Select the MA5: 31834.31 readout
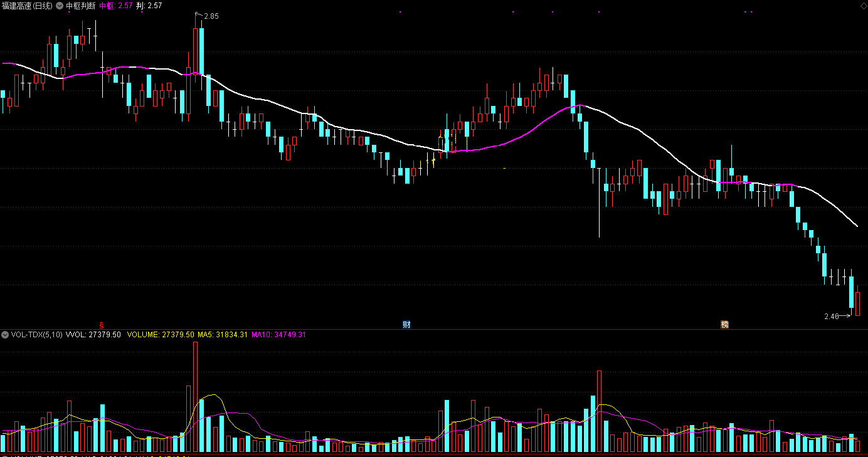Viewport: 868px width, 457px height. coord(223,335)
